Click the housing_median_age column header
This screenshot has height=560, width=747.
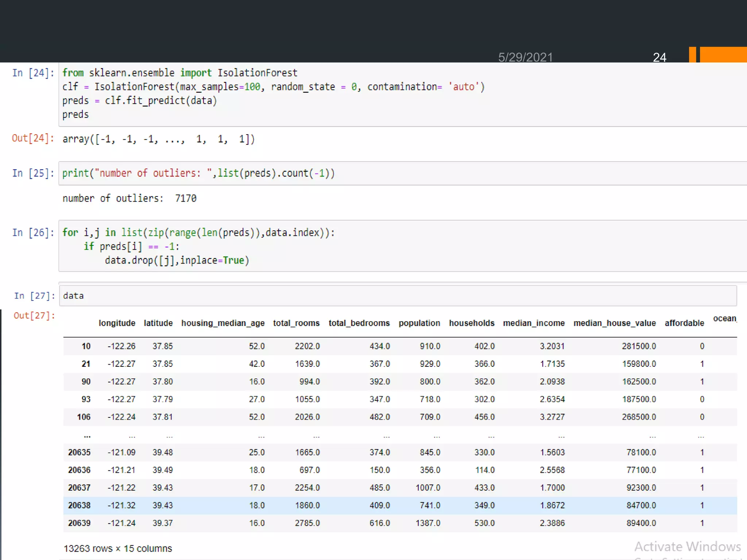(x=223, y=323)
